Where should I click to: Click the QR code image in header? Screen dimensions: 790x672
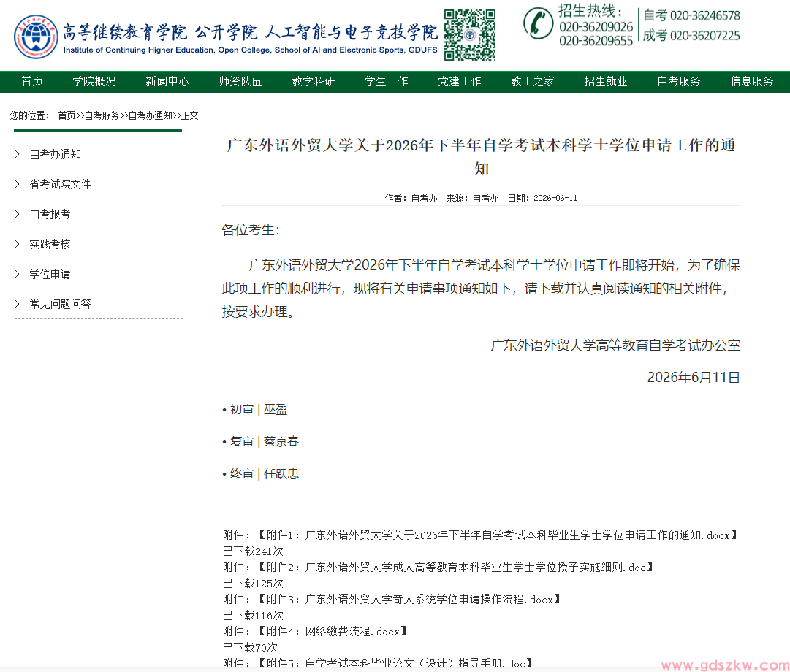coord(470,35)
